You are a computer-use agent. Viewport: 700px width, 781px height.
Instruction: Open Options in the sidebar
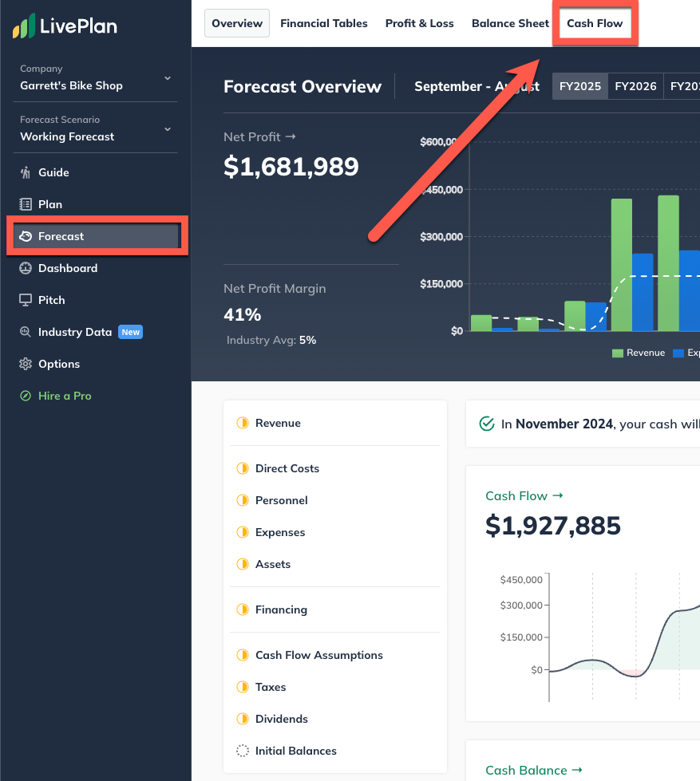[95, 364]
